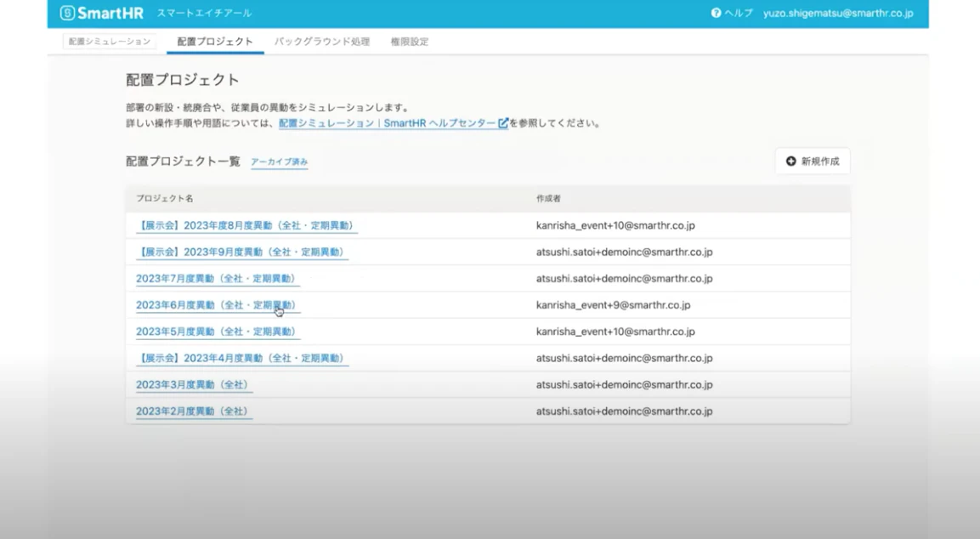The height and width of the screenshot is (539, 980).
Task: Click the SmartHR logo icon
Action: pyautogui.click(x=67, y=13)
